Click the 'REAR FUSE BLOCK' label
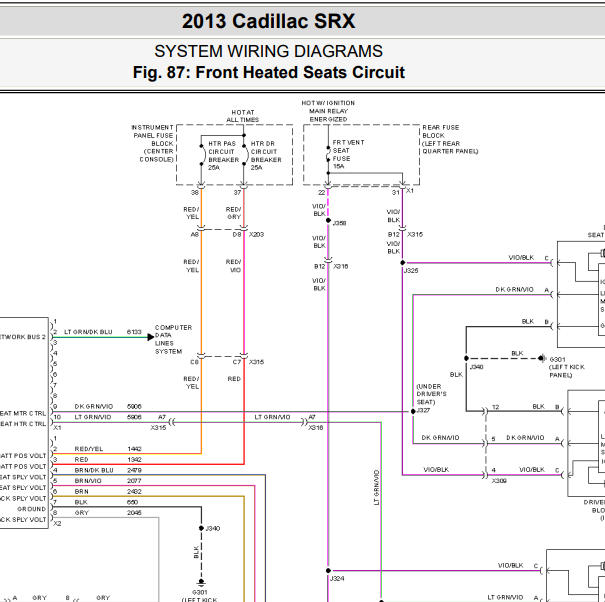Viewport: 605px width, 602px height. 450,139
